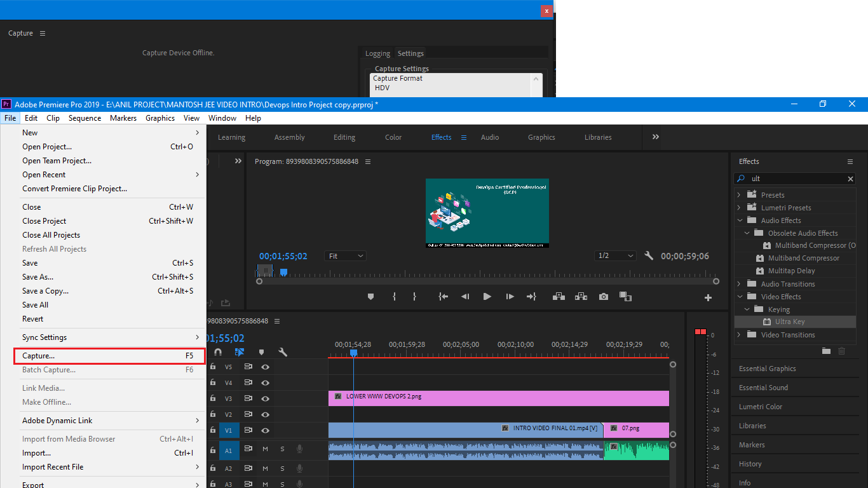Image resolution: width=868 pixels, height=488 pixels.
Task: Open the Essential Sound panel
Action: pos(763,388)
